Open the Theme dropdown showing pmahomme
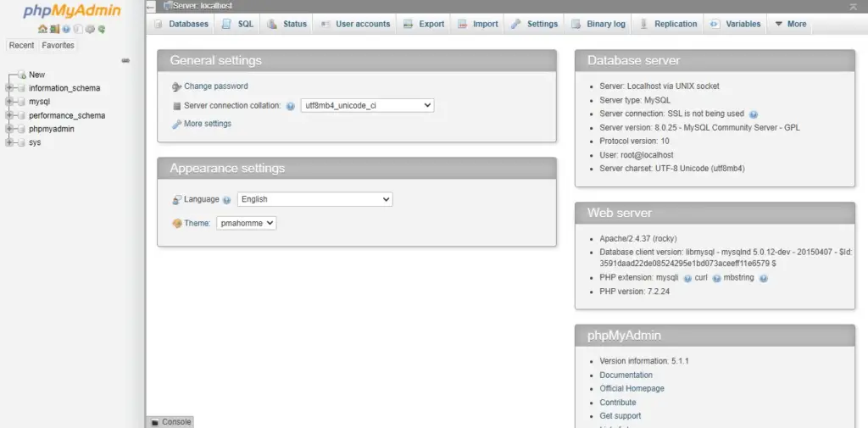Viewport: 868px width, 428px height. 247,223
